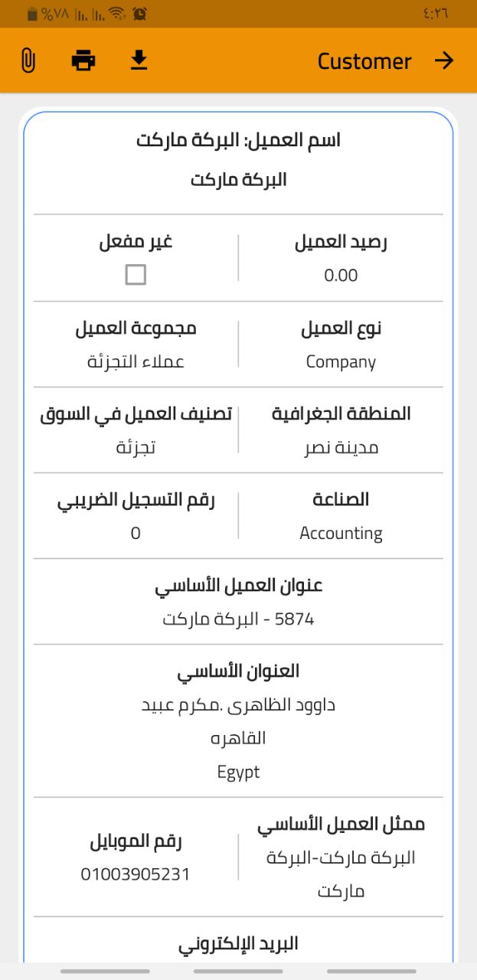Open primary address 5874 - البركة ماركت
The image size is (477, 980).
238,619
